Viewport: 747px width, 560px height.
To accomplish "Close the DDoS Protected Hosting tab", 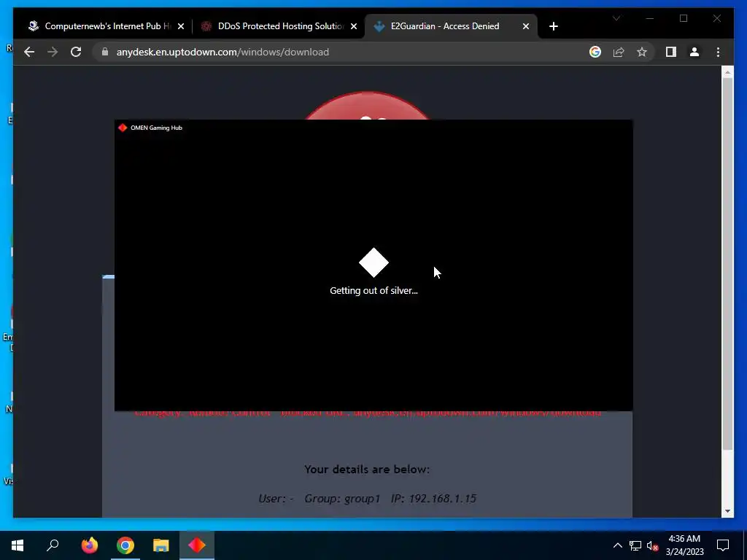I will (x=354, y=26).
